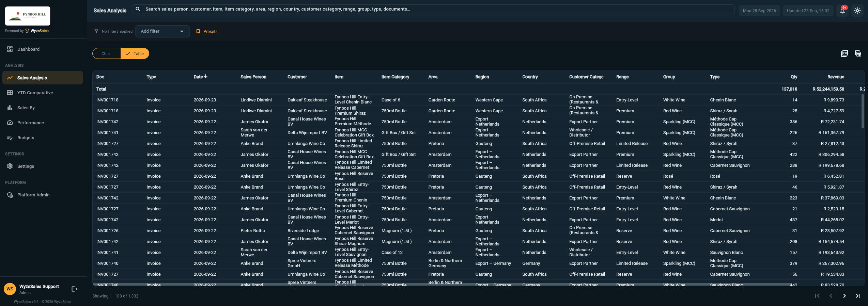Viewport: 868px width, 306px height.
Task: Click area Garden Route in first row
Action: click(x=442, y=100)
